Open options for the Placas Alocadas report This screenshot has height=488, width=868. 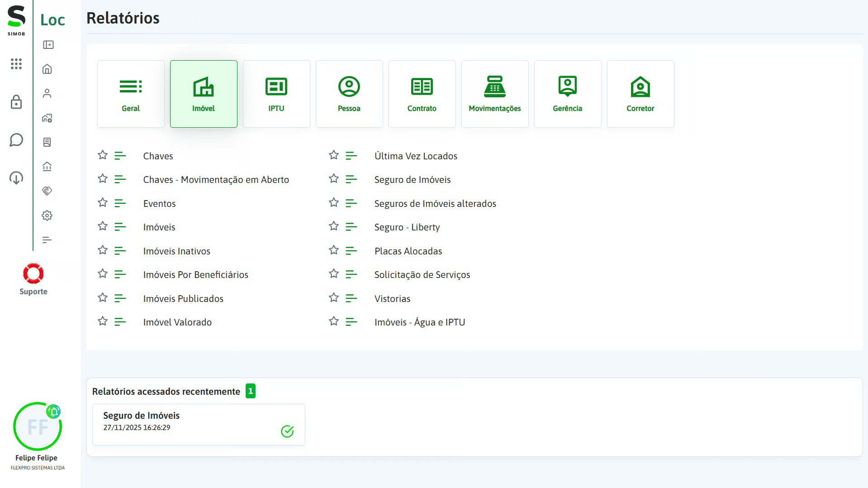[x=351, y=250]
